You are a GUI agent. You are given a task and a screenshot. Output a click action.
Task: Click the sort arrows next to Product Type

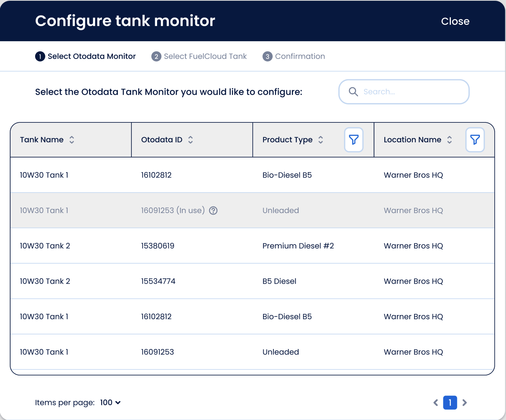click(x=321, y=140)
